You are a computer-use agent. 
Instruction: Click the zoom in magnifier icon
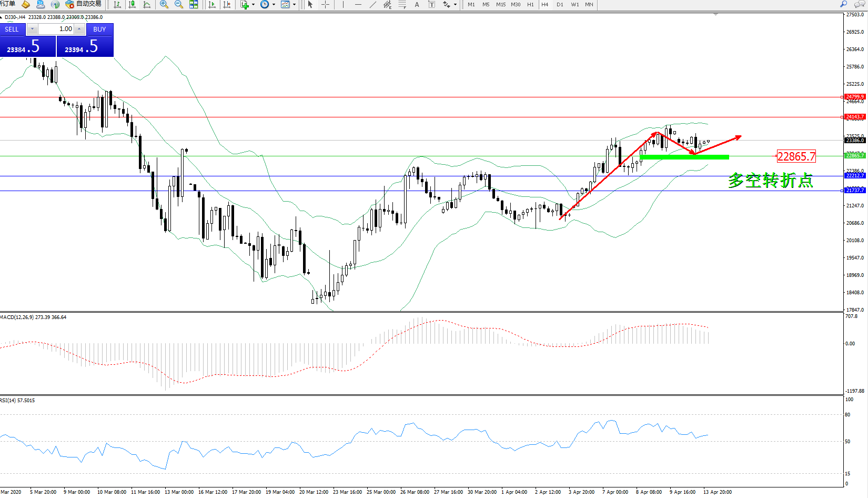[164, 5]
